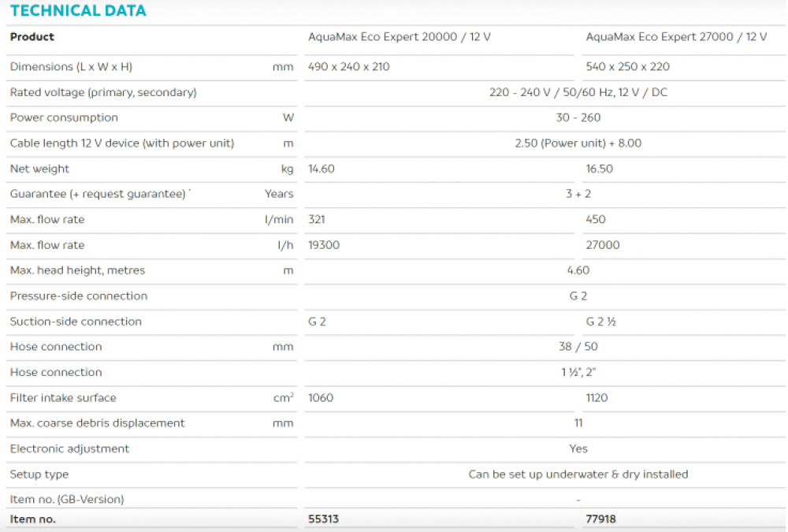Click the 540 x 250 x 220 dimensions value

point(628,66)
